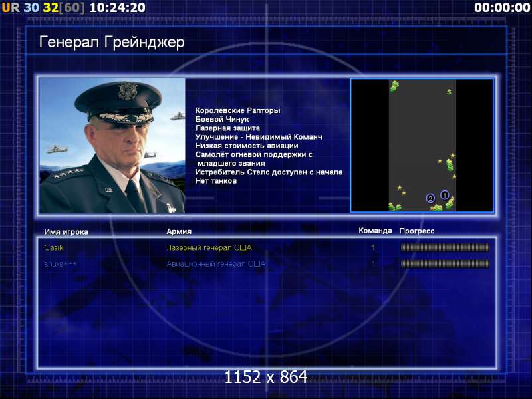The image size is (532, 399).
Task: Click the map preview panel
Action: 422,146
